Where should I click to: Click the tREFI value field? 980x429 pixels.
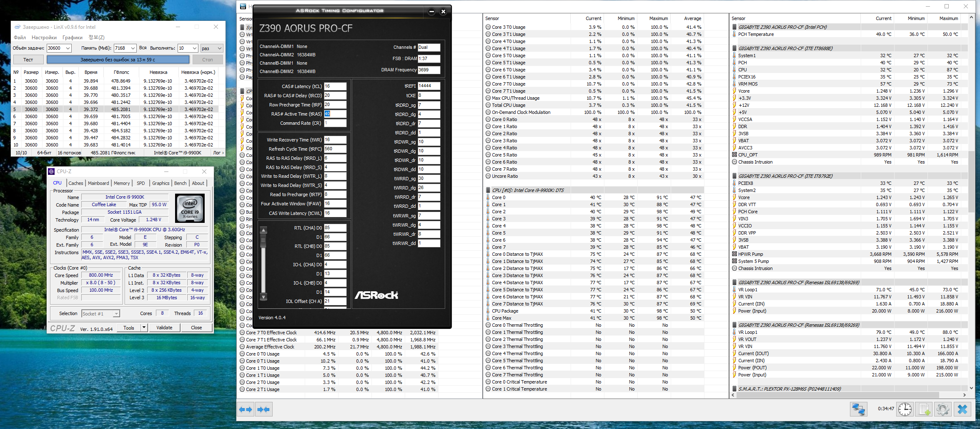point(429,86)
